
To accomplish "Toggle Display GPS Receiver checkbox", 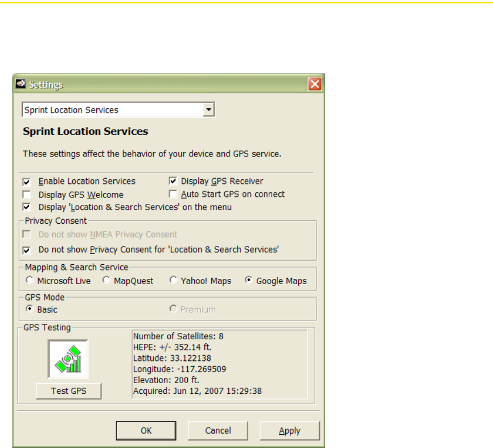I will click(173, 181).
